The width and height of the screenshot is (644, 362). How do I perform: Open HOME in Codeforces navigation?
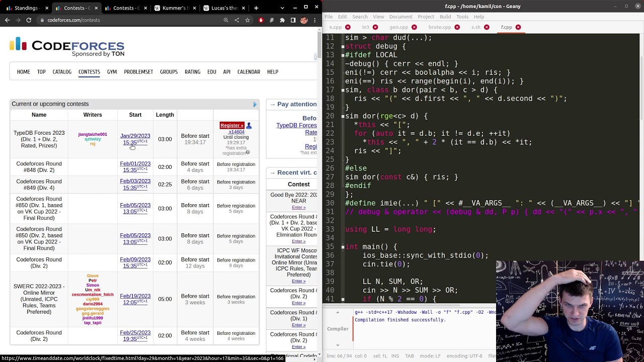(24, 72)
